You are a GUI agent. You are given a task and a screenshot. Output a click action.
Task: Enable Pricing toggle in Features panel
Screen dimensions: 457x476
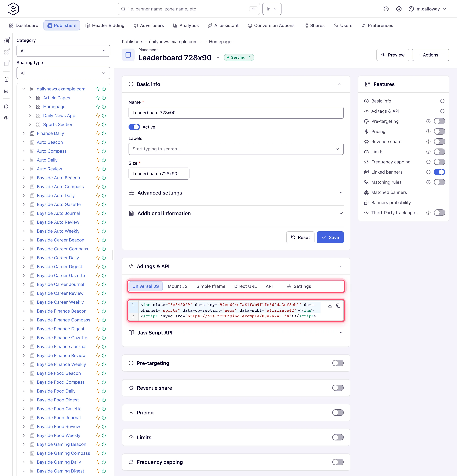[440, 131]
